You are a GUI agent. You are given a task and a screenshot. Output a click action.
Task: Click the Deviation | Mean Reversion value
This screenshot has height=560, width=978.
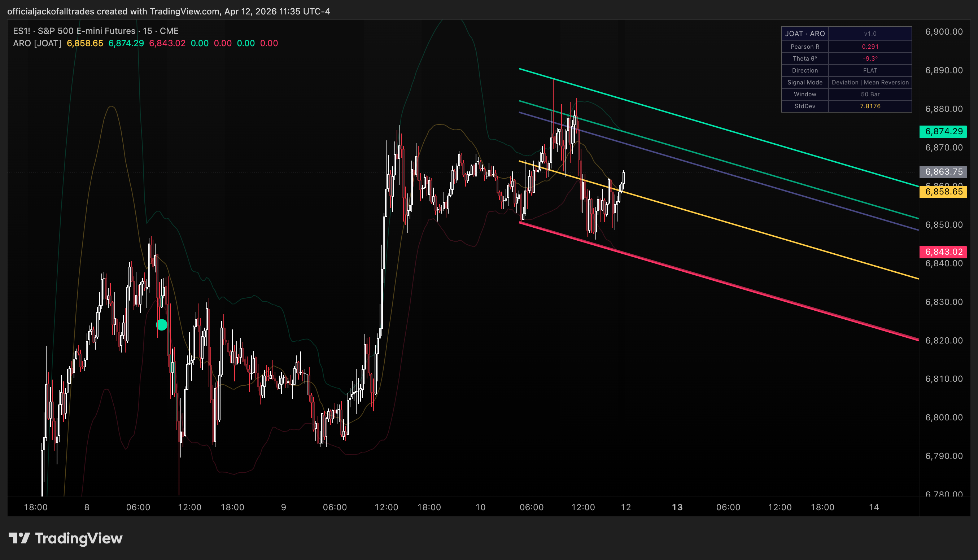(x=870, y=82)
